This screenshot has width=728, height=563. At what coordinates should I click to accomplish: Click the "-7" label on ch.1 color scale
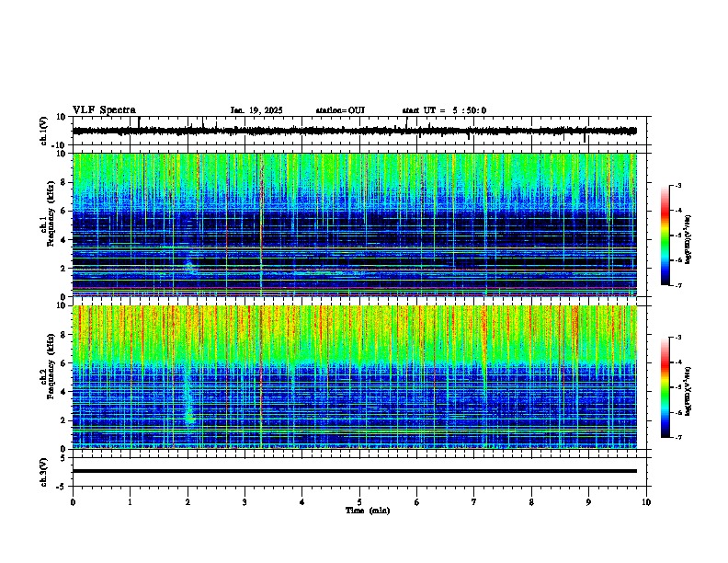[x=678, y=285]
